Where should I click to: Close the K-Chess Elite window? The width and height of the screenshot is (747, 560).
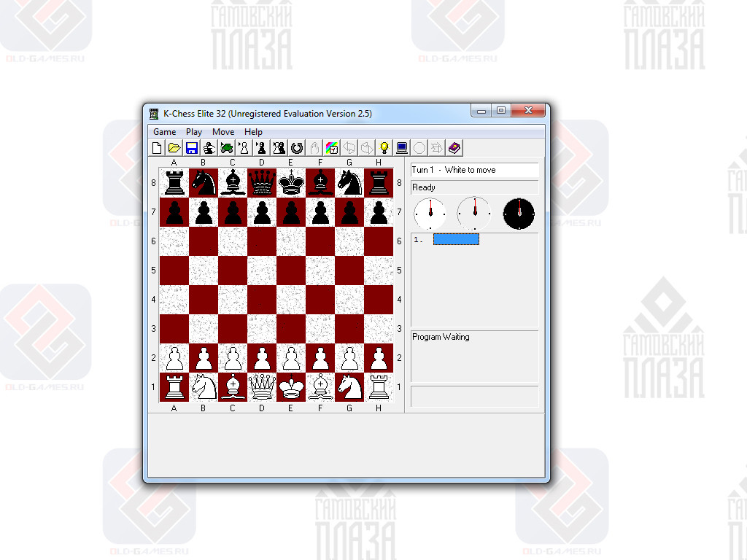[x=528, y=111]
